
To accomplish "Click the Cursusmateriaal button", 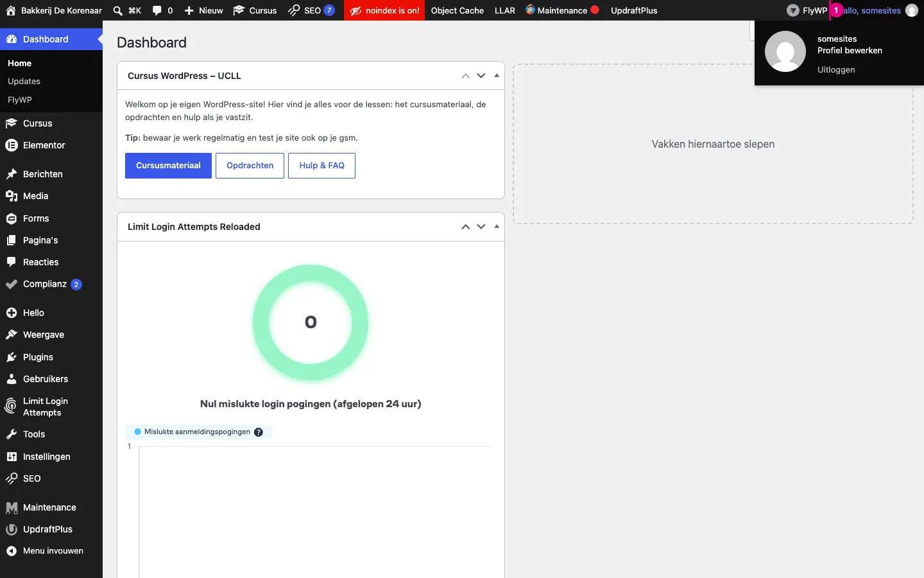I will click(168, 166).
